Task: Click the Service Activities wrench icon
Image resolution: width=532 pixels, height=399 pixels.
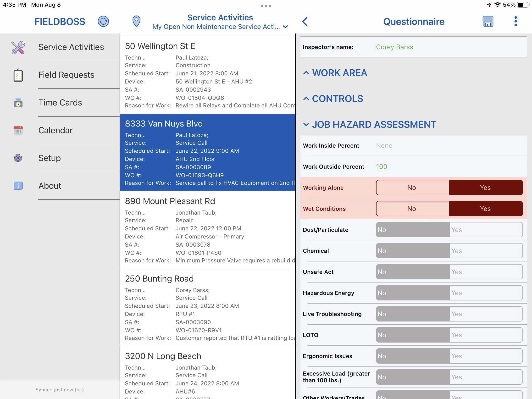Action: tap(18, 47)
